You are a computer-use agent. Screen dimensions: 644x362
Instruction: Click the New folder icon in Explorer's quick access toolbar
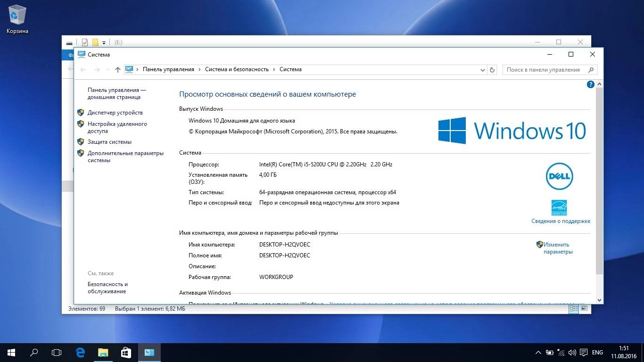[95, 42]
